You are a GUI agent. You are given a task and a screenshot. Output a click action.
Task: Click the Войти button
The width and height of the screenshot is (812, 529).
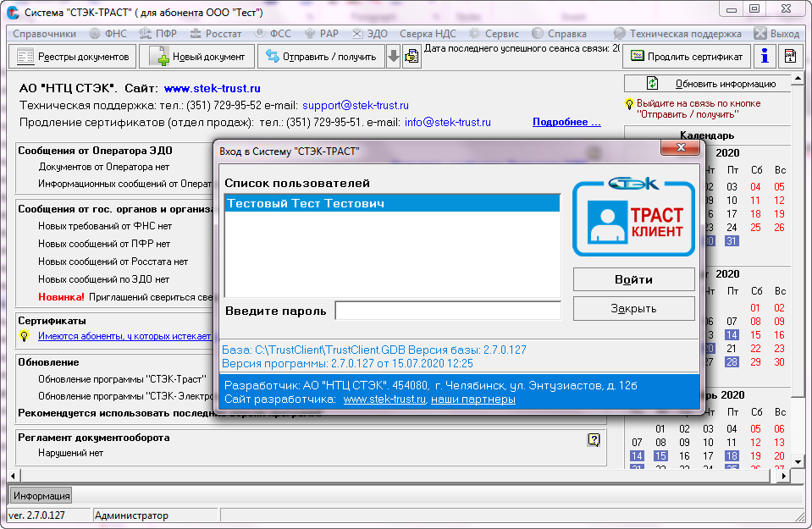coord(633,279)
